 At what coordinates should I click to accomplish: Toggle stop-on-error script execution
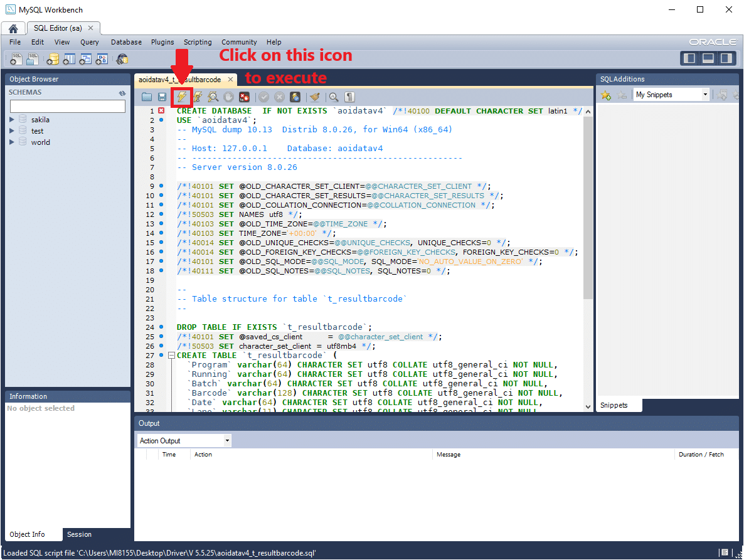tap(245, 97)
